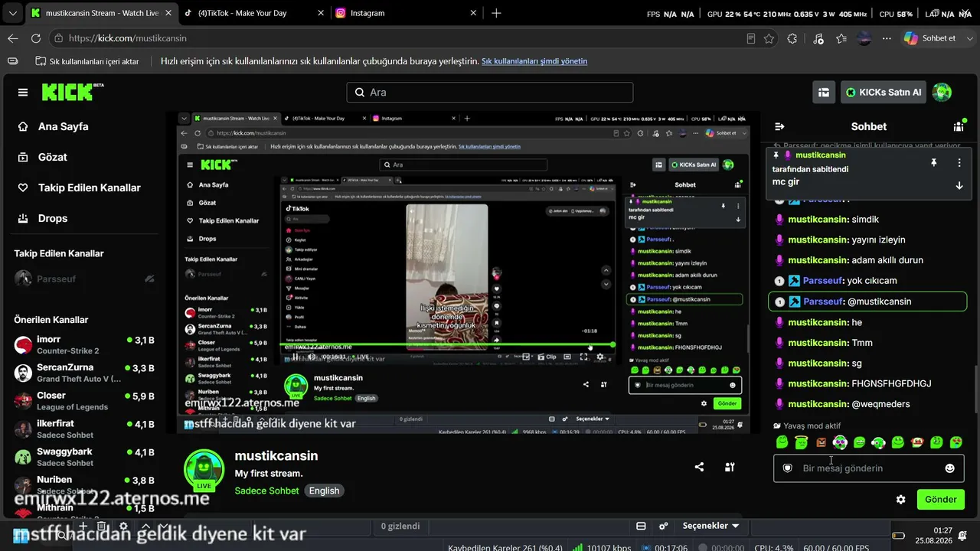Open the emoji picker in message box
980x551 pixels.
950,468
